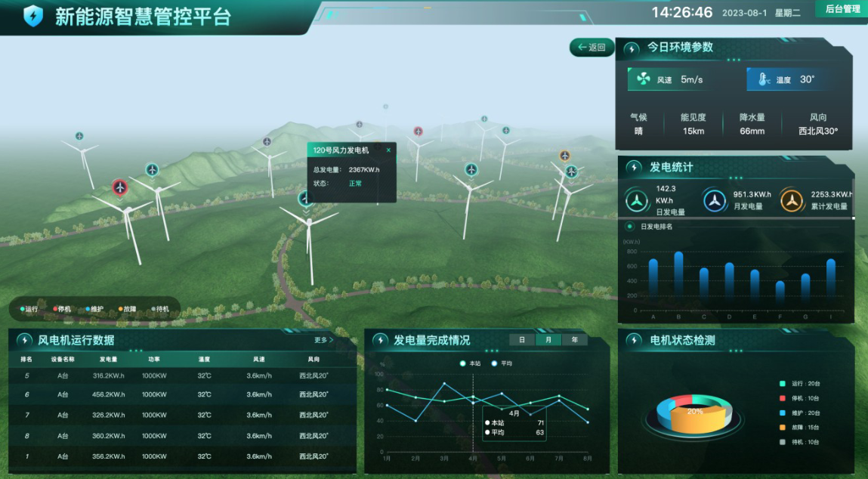This screenshot has height=479, width=868.
Task: Click the monthly generation turbine icon
Action: point(715,200)
